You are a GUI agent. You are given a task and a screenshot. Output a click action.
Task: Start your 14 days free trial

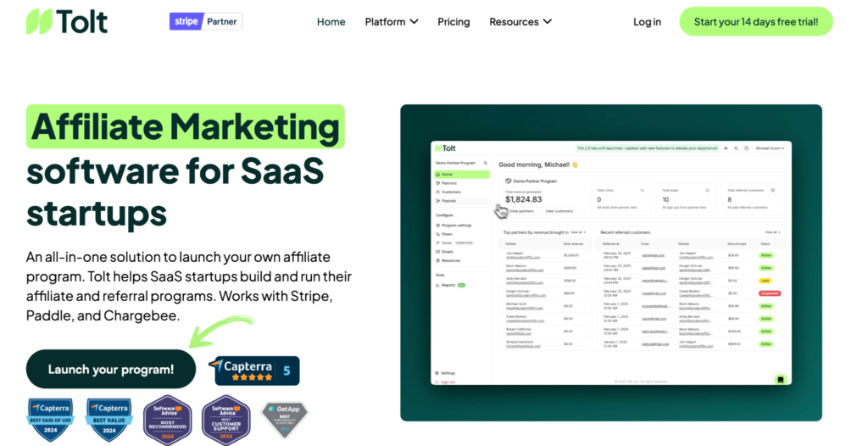click(x=756, y=21)
